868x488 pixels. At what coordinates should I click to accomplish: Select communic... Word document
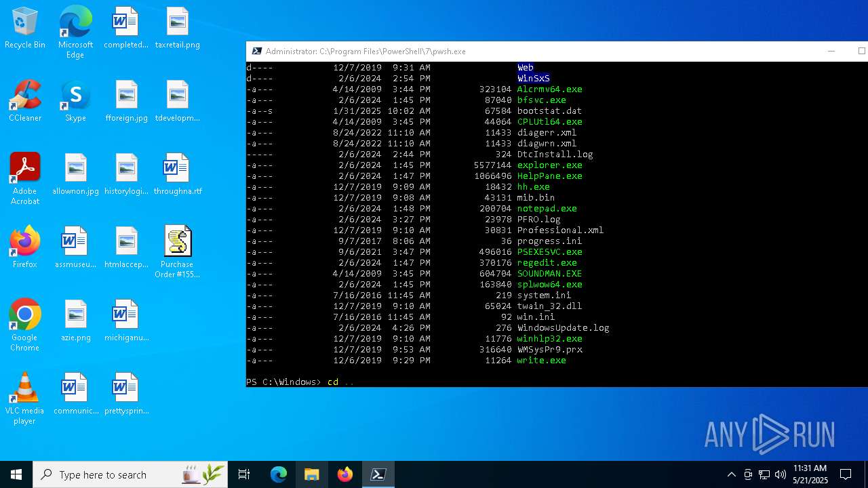coord(75,394)
